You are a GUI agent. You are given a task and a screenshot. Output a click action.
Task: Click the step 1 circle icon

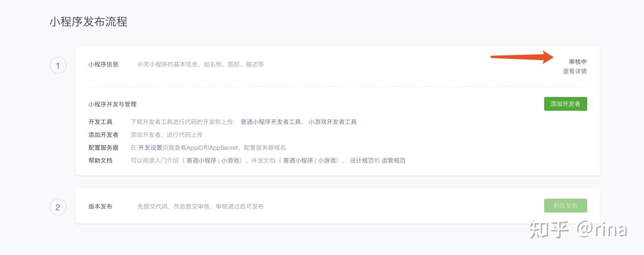pyautogui.click(x=58, y=66)
